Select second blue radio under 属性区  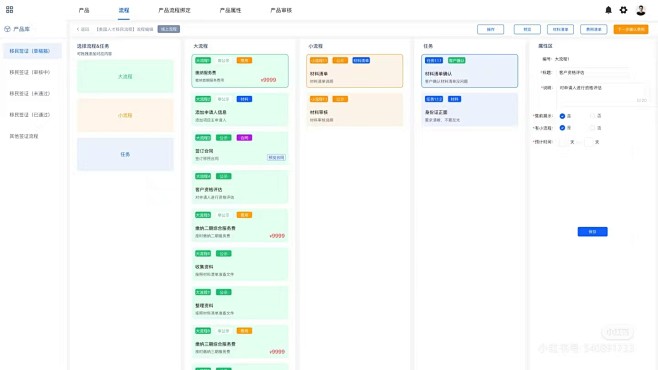pos(562,128)
